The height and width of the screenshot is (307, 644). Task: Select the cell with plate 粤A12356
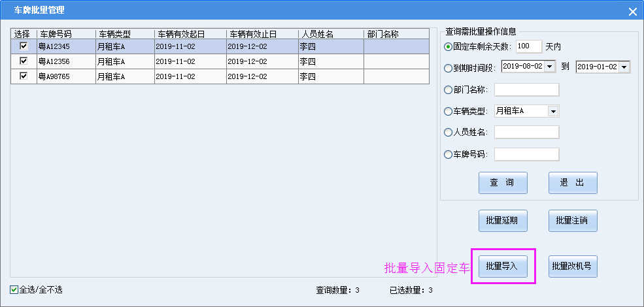point(66,61)
